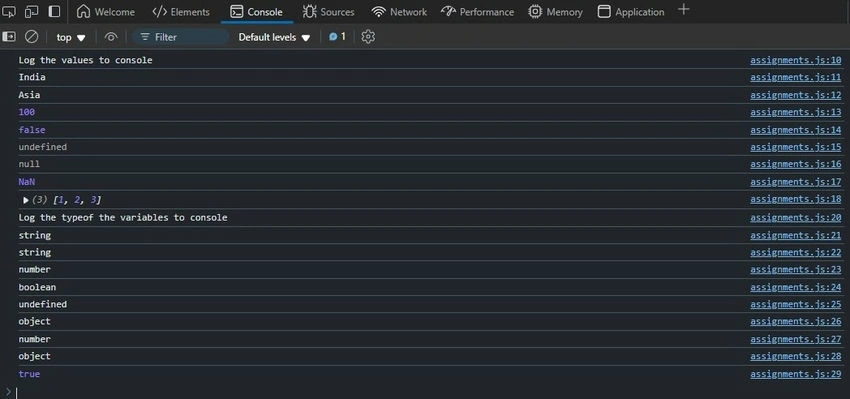This screenshot has width=850, height=399.
Task: Click the 'null' log output
Action: (29, 164)
